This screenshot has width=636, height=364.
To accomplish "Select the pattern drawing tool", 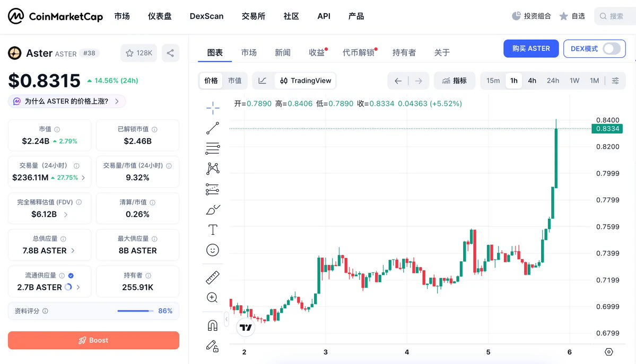I will pyautogui.click(x=213, y=168).
